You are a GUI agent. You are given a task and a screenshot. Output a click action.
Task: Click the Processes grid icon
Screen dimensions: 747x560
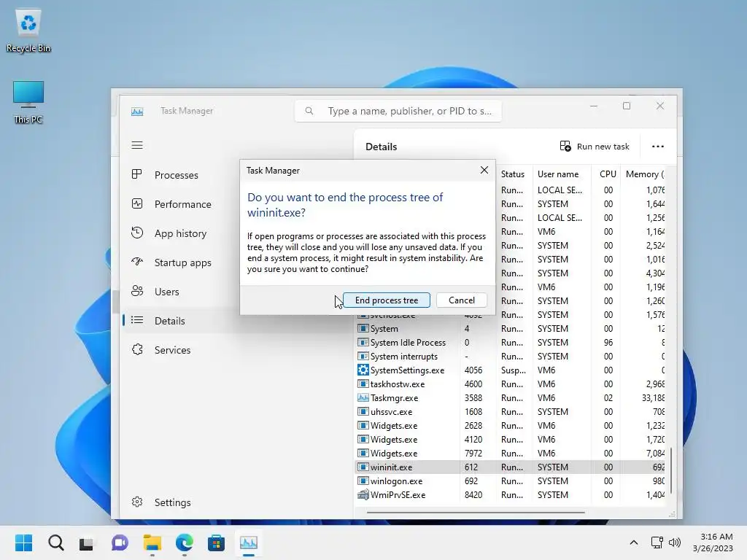[136, 174]
